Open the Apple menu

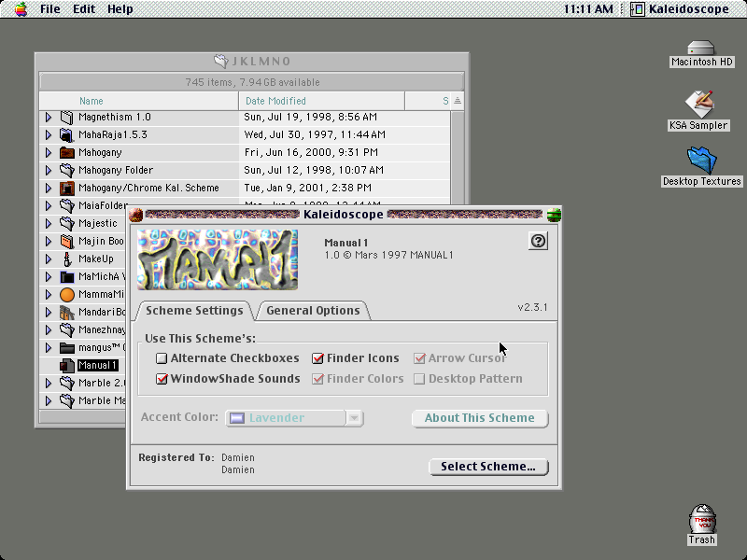pos(21,8)
